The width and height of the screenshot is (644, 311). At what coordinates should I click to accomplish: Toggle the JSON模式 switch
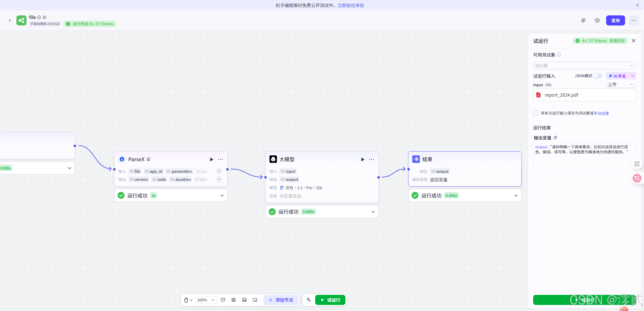point(598,76)
